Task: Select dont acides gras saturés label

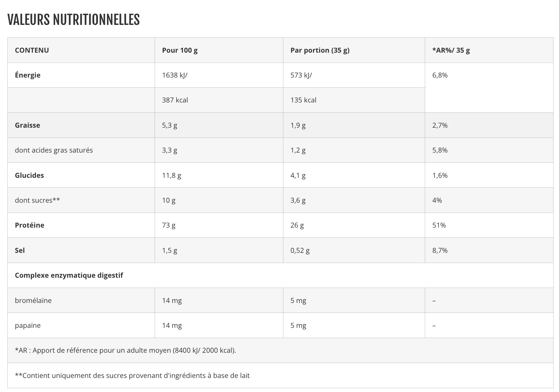Action: pyautogui.click(x=54, y=150)
